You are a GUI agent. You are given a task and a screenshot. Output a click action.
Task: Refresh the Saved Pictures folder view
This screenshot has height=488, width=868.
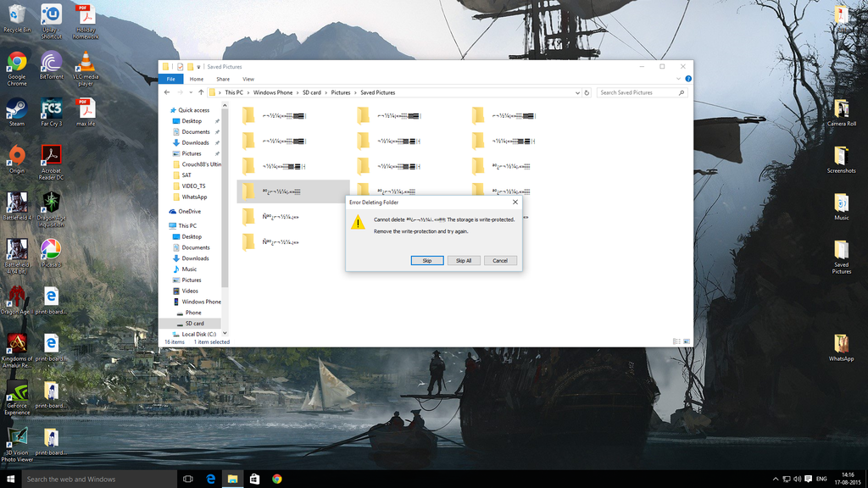[x=587, y=93]
